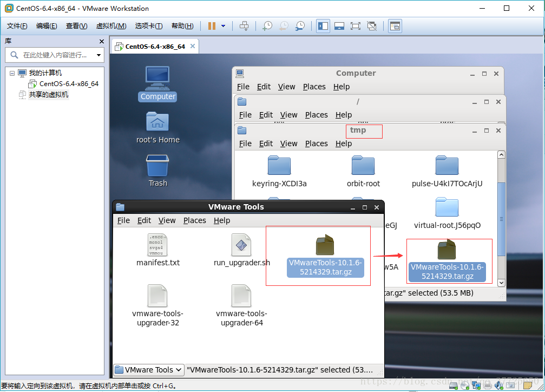Open the 虚拟机(M) menu
Image resolution: width=545 pixels, height=392 pixels.
(111, 26)
